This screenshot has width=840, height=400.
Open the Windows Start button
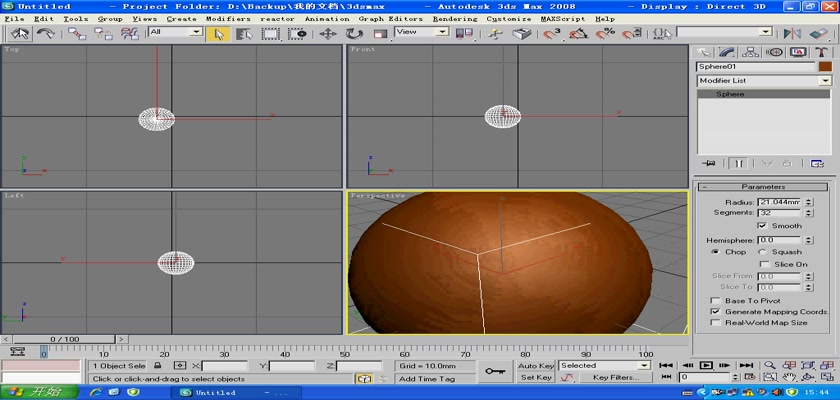(x=39, y=393)
